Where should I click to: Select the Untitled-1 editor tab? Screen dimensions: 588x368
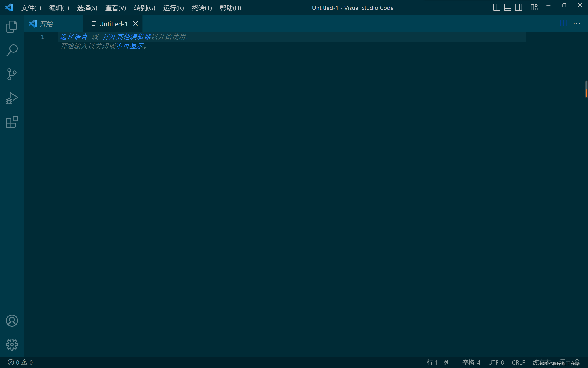(113, 24)
